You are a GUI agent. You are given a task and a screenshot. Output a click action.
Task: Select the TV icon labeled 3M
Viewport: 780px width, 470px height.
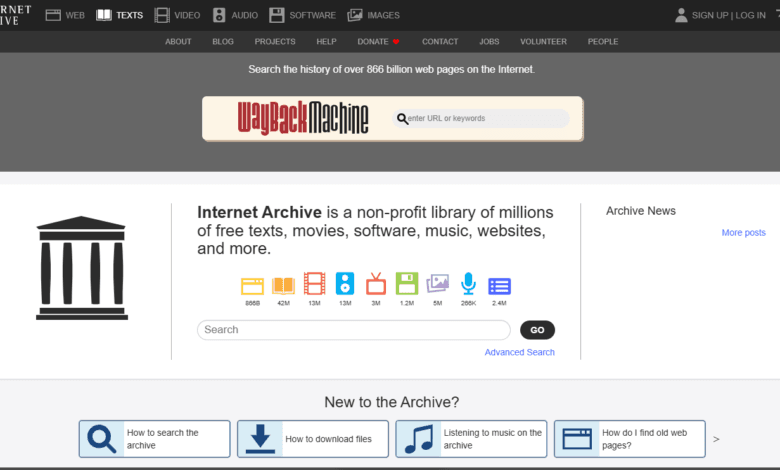point(376,284)
